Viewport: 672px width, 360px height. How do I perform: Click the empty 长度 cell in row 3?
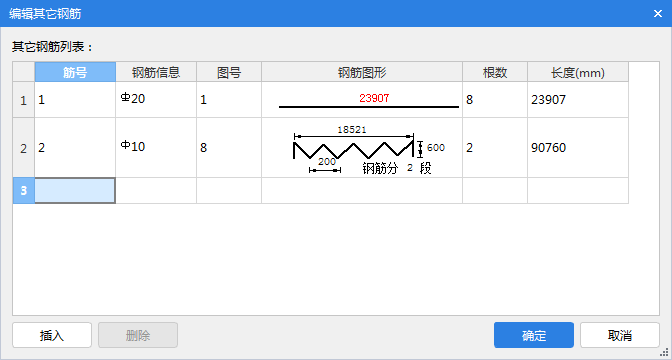(x=578, y=191)
